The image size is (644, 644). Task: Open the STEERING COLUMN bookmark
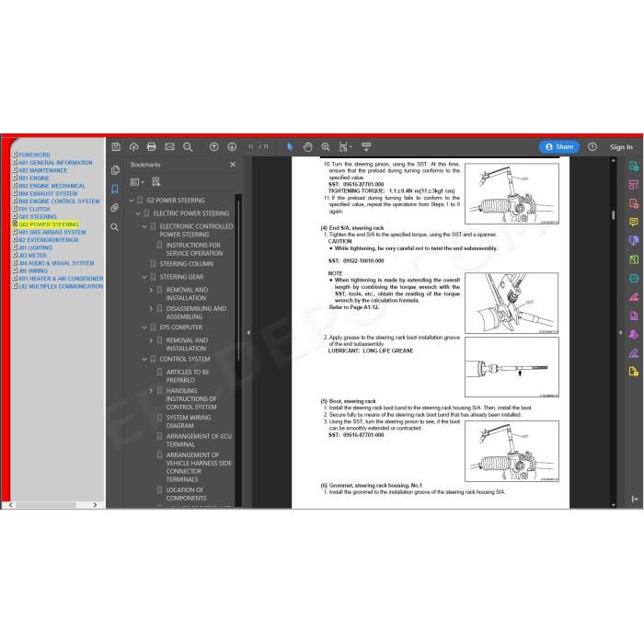click(187, 264)
